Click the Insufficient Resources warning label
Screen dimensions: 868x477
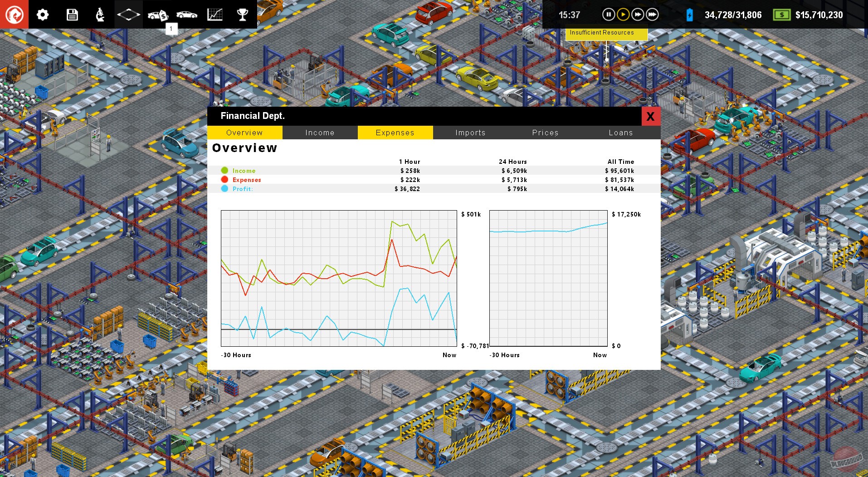602,33
